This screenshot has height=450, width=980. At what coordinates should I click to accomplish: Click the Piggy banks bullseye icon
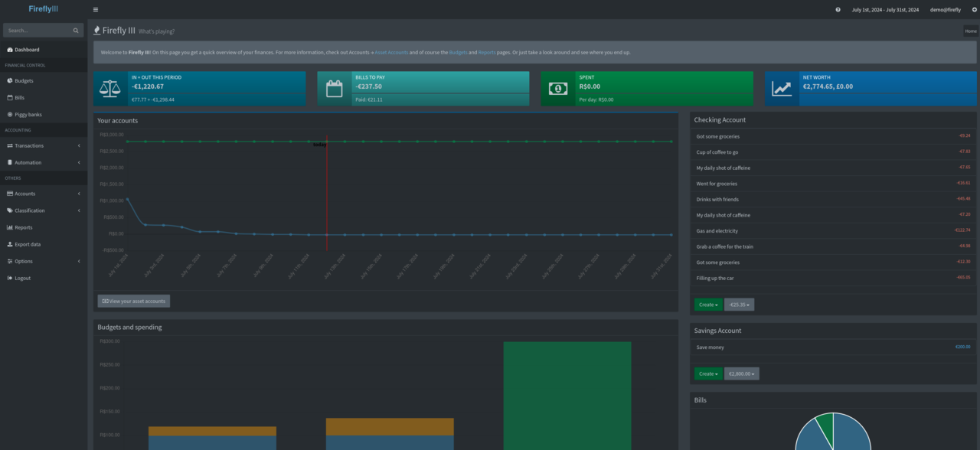pyautogui.click(x=10, y=115)
